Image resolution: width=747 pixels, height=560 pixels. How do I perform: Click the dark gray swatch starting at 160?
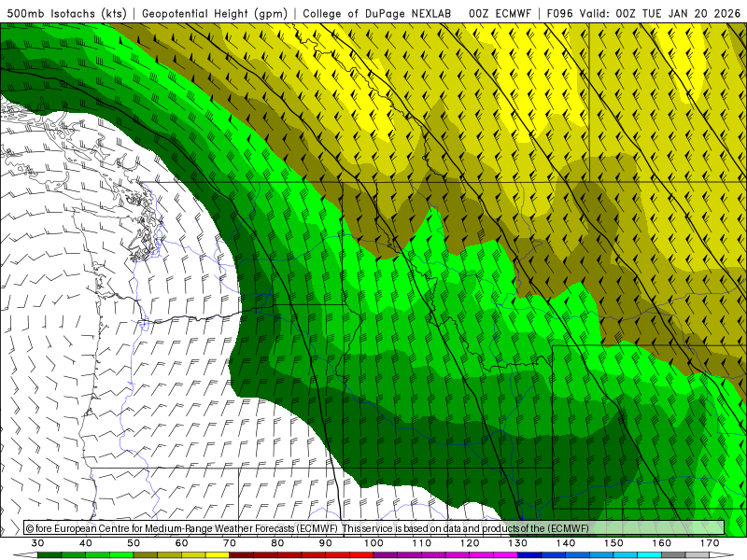click(x=673, y=554)
